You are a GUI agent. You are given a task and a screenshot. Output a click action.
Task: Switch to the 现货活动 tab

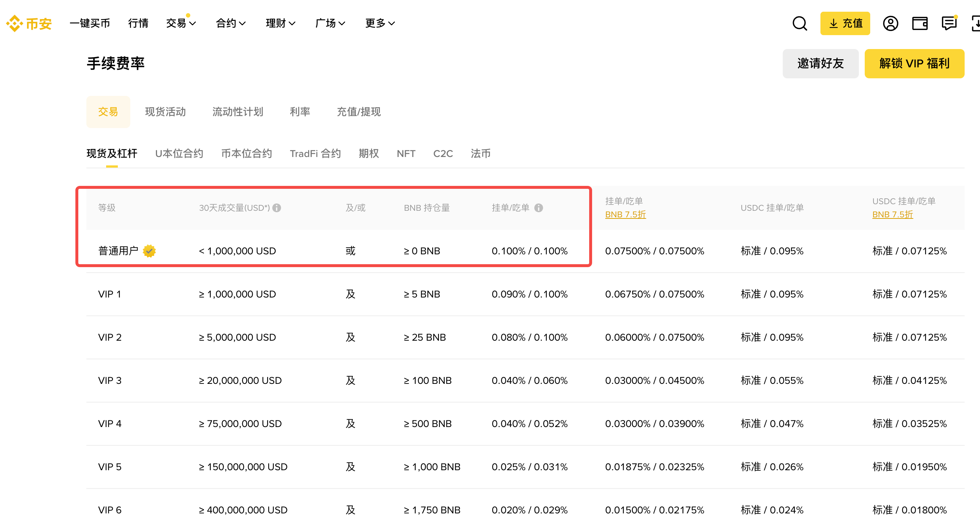click(x=165, y=112)
